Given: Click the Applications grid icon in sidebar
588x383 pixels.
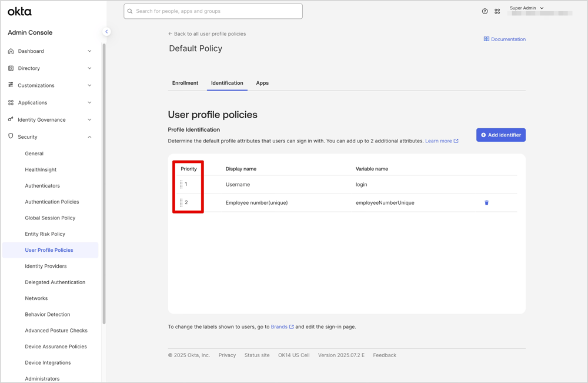Looking at the screenshot, I should click(x=11, y=102).
